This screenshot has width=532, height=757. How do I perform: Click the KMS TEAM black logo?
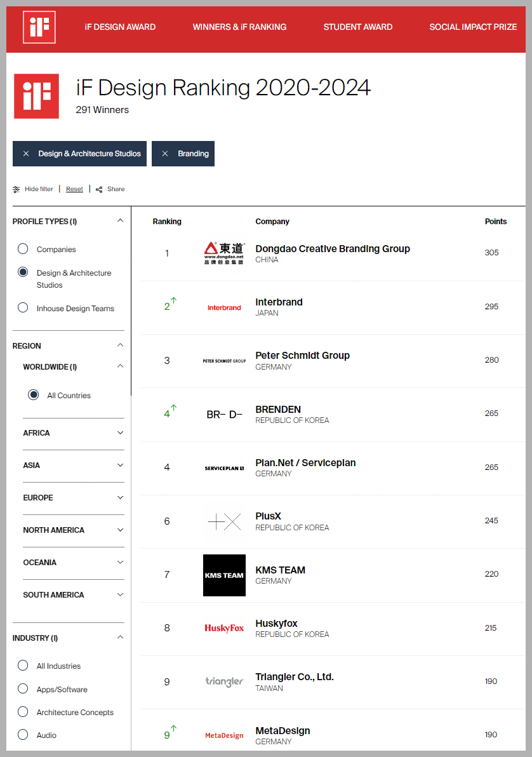click(224, 575)
